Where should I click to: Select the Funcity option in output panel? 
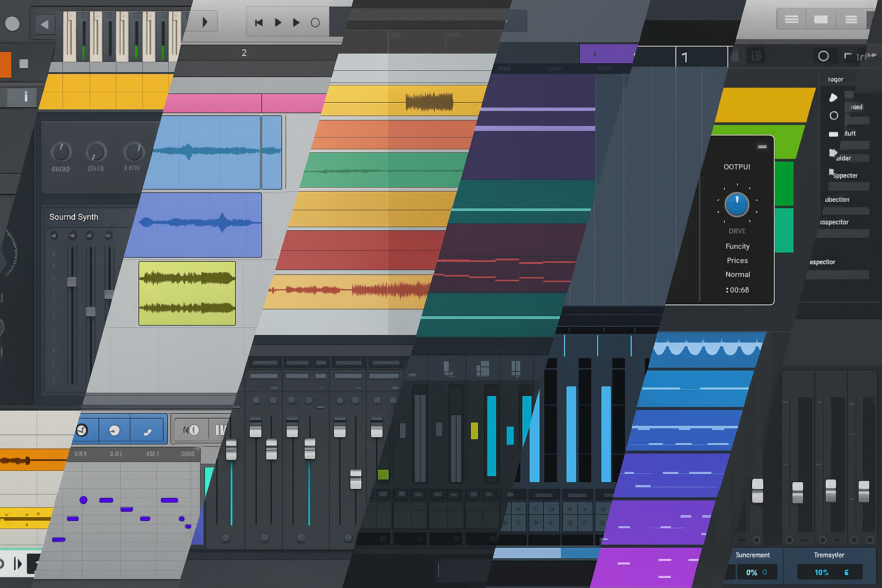coord(737,246)
